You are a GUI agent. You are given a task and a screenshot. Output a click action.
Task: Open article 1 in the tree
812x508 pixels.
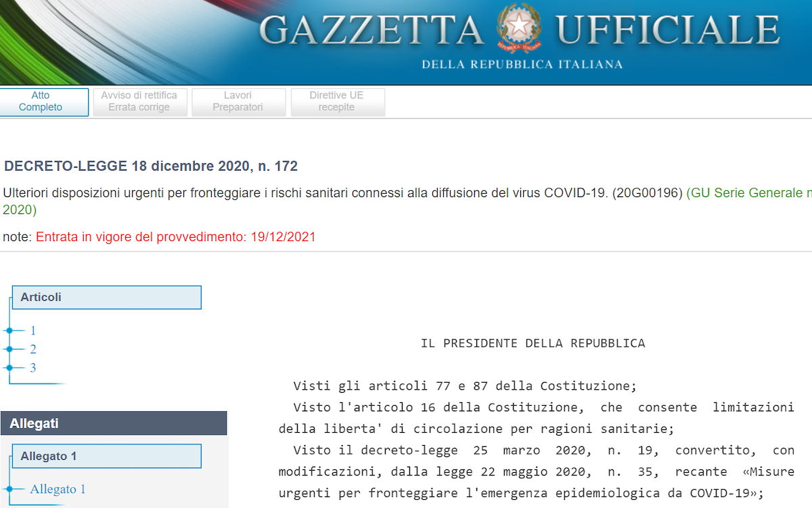pos(33,331)
